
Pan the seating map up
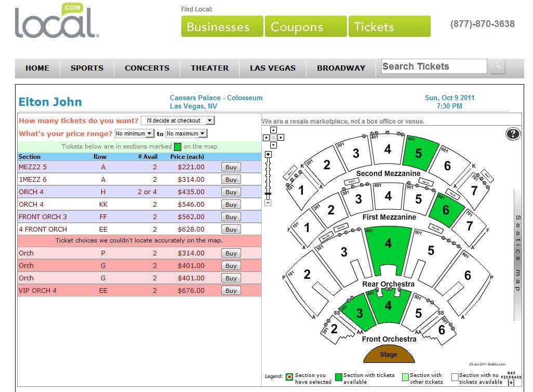coord(274,130)
